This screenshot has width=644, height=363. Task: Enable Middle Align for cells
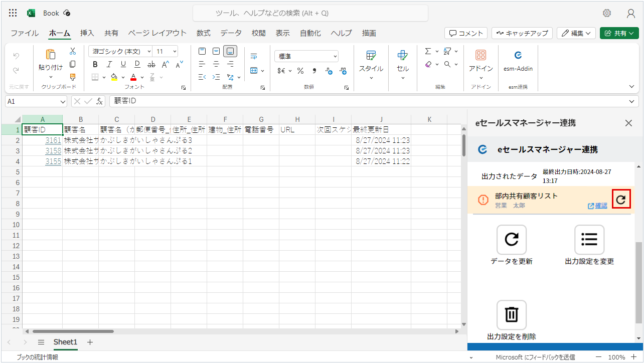click(216, 51)
